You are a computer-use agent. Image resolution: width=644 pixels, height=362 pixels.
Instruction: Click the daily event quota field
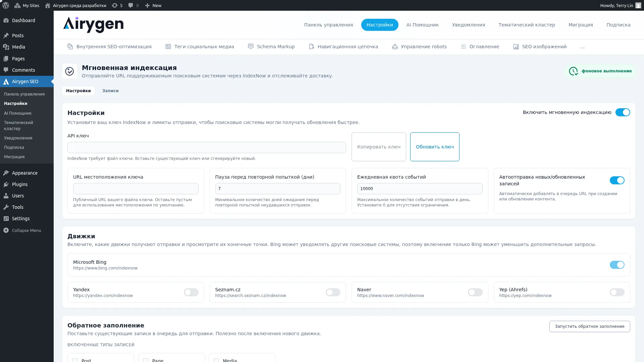pyautogui.click(x=420, y=189)
